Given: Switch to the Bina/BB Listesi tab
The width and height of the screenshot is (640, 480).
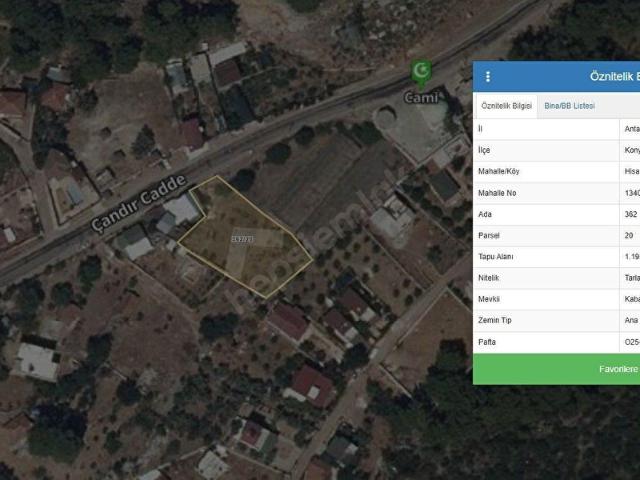Looking at the screenshot, I should pyautogui.click(x=568, y=106).
